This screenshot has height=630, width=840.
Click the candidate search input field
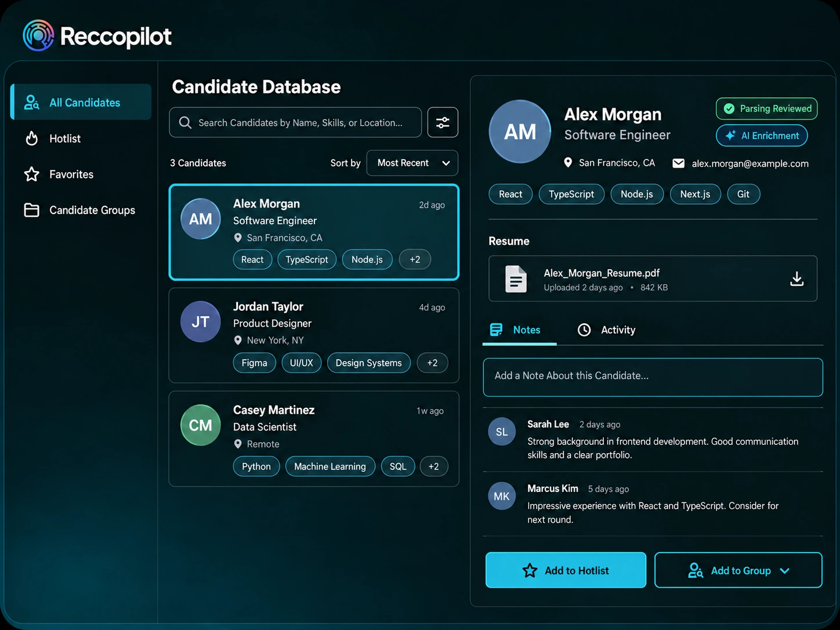295,122
